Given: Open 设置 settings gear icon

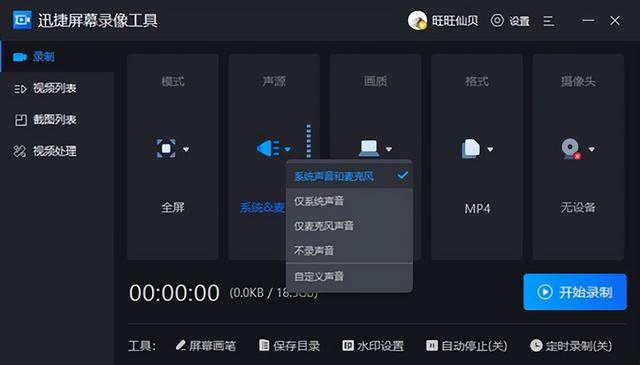Looking at the screenshot, I should point(497,20).
